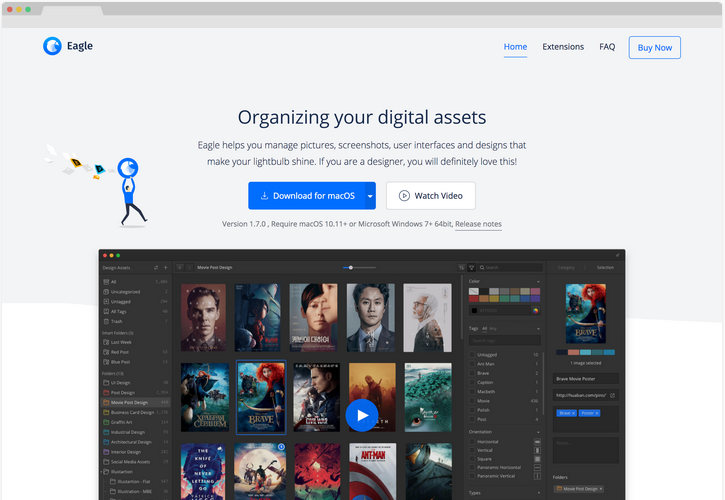Open the Trash in the sidebar
This screenshot has height=500, width=725.
[x=135, y=321]
